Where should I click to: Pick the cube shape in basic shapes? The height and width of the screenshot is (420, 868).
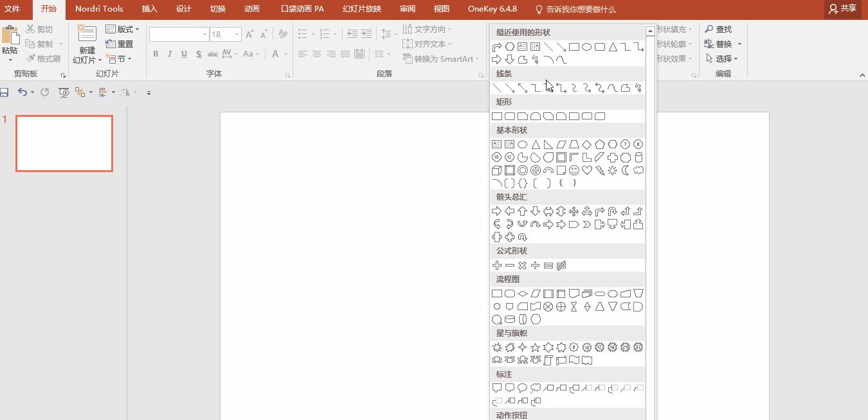tap(496, 170)
